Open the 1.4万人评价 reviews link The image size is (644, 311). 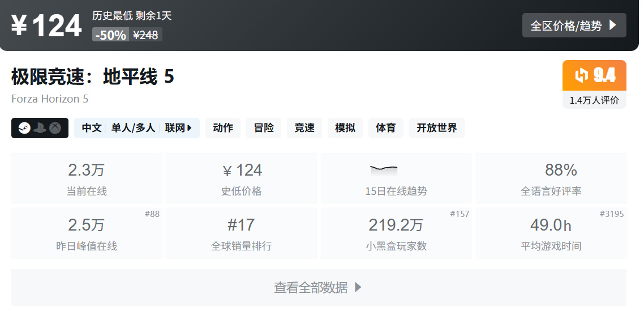tap(594, 100)
